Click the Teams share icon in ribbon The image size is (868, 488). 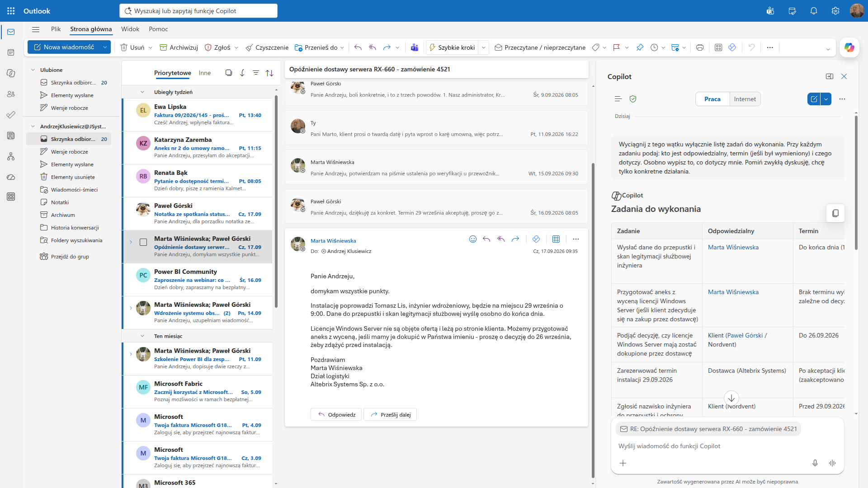415,47
